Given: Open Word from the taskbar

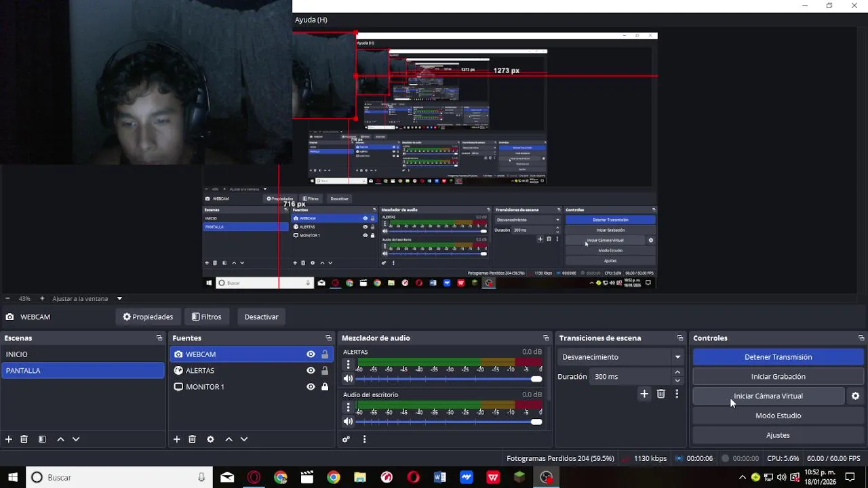Looking at the screenshot, I should click(x=439, y=477).
